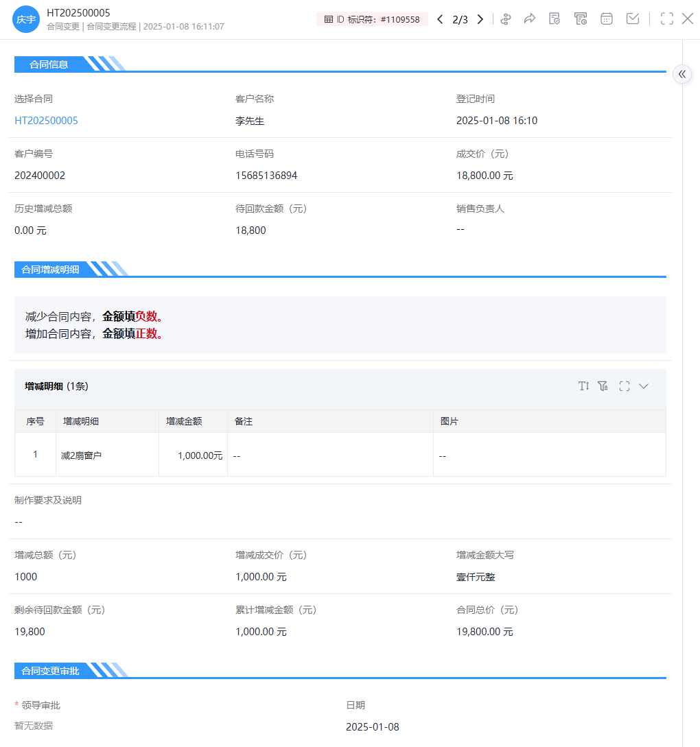The image size is (700, 747).
Task: Toggle fullscreen for the record window
Action: pyautogui.click(x=666, y=19)
